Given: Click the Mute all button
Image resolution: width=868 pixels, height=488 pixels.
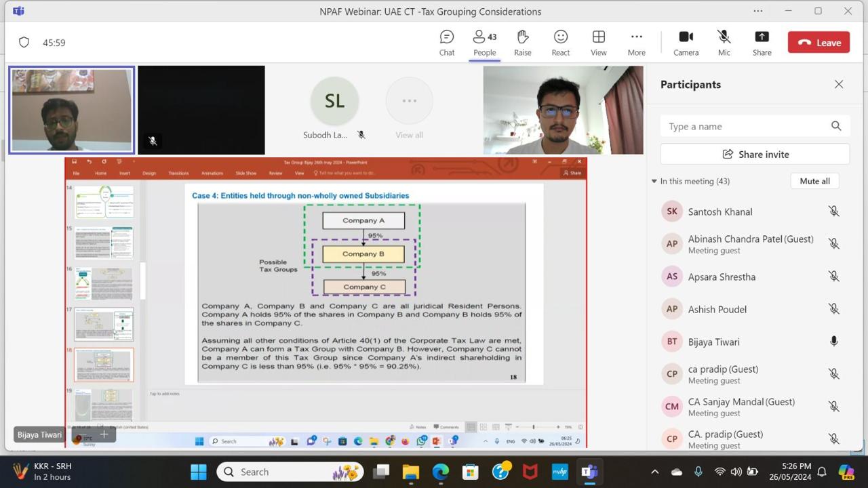Looking at the screenshot, I should pyautogui.click(x=814, y=181).
